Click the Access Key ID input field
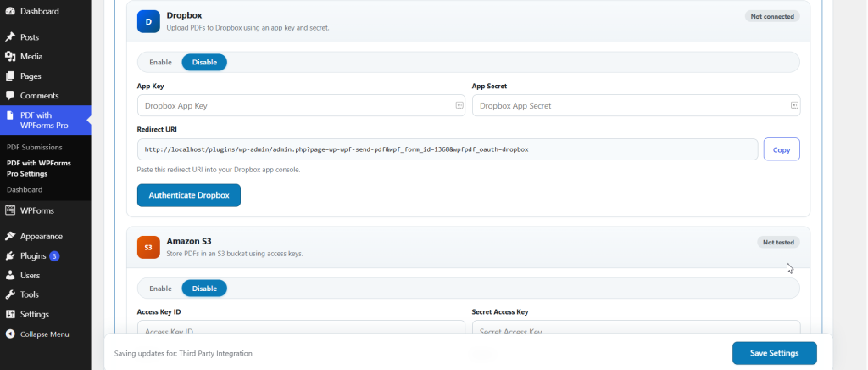 tap(301, 328)
